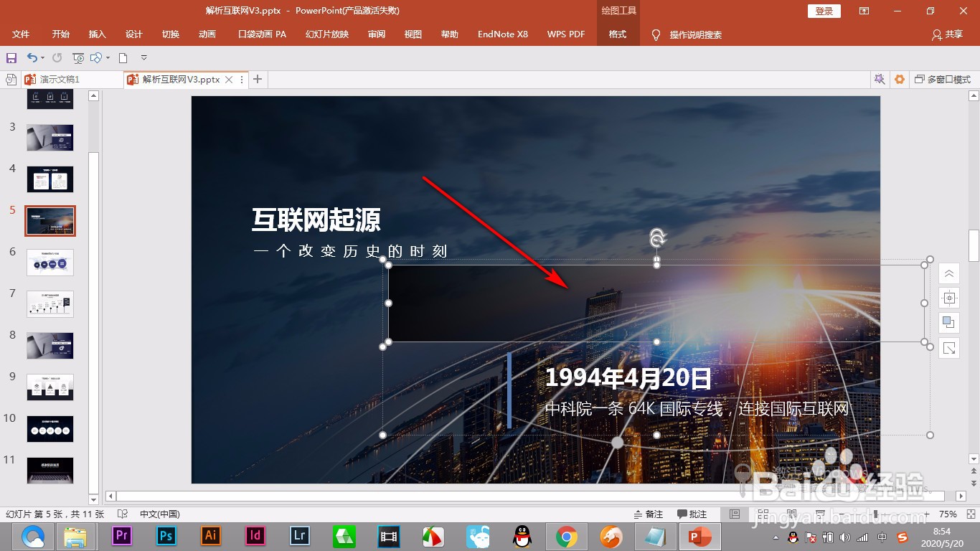The image size is (980, 551).
Task: Select the shape merge icon in quick access toolbar
Action: 95,57
